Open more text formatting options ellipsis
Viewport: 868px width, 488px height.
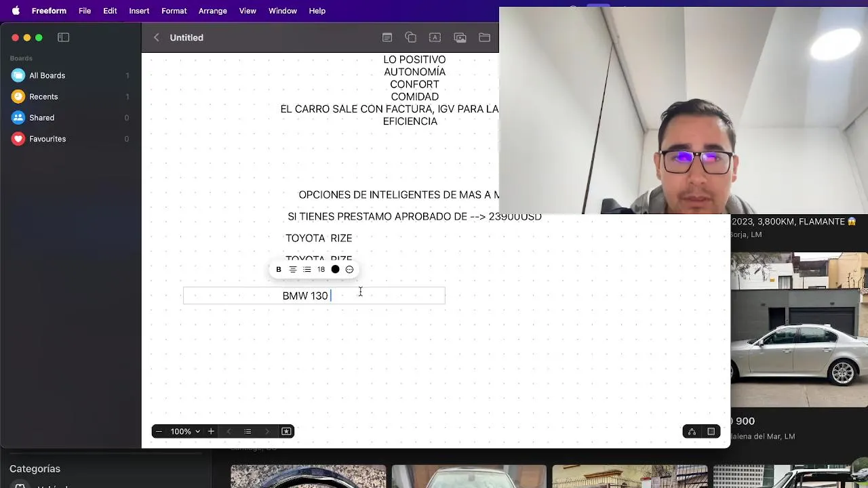[x=349, y=270]
